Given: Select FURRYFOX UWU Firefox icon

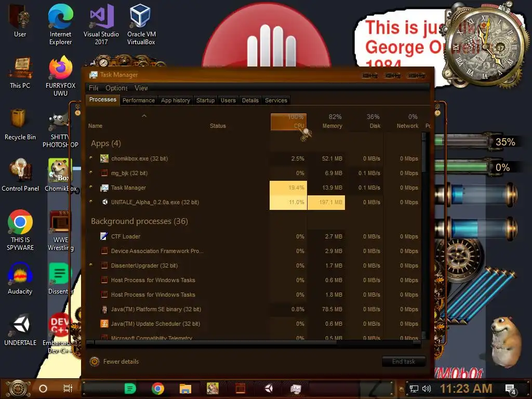Looking at the screenshot, I should 60,76.
